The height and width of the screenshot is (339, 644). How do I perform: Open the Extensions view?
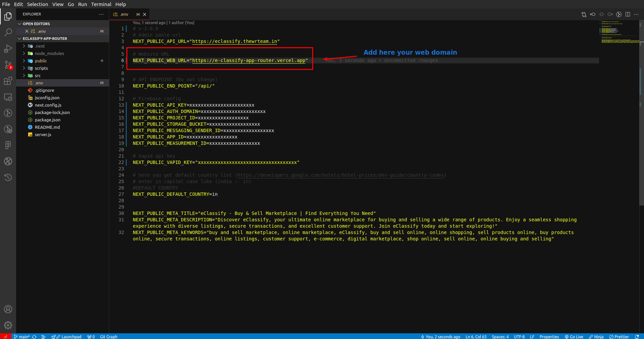8,81
